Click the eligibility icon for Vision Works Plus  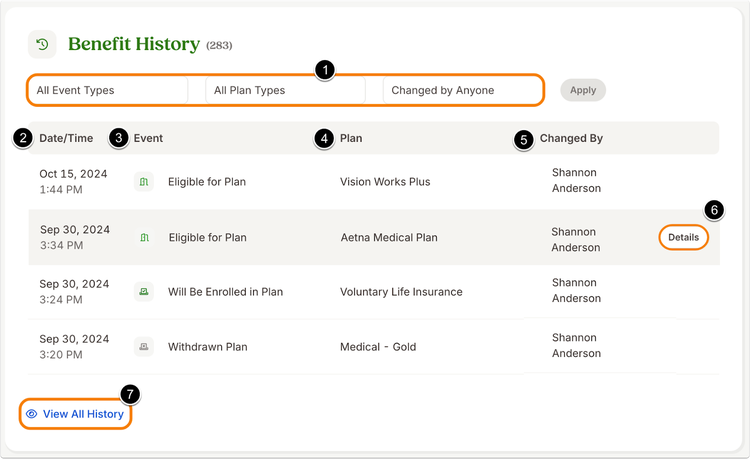pos(143,182)
